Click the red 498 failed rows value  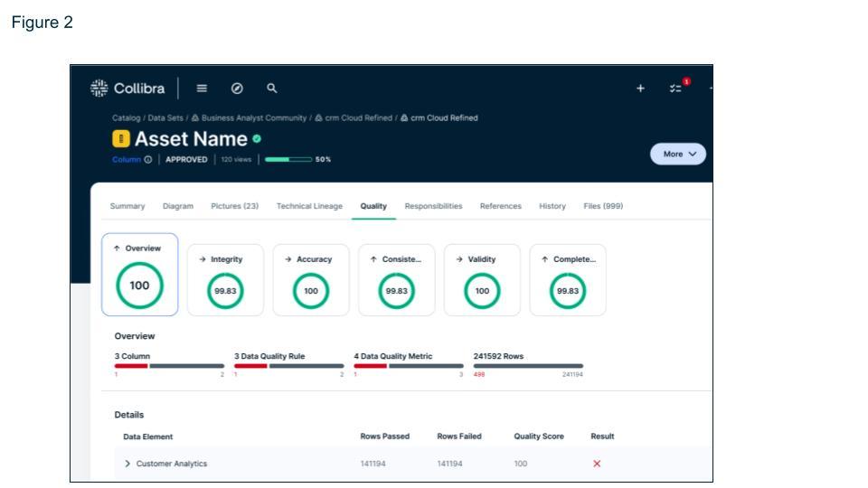tap(479, 374)
